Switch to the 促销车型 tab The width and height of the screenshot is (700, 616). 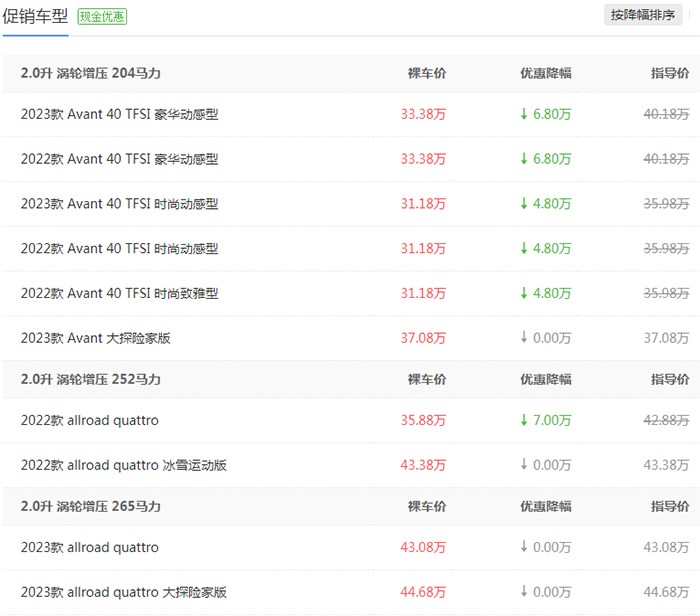35,16
